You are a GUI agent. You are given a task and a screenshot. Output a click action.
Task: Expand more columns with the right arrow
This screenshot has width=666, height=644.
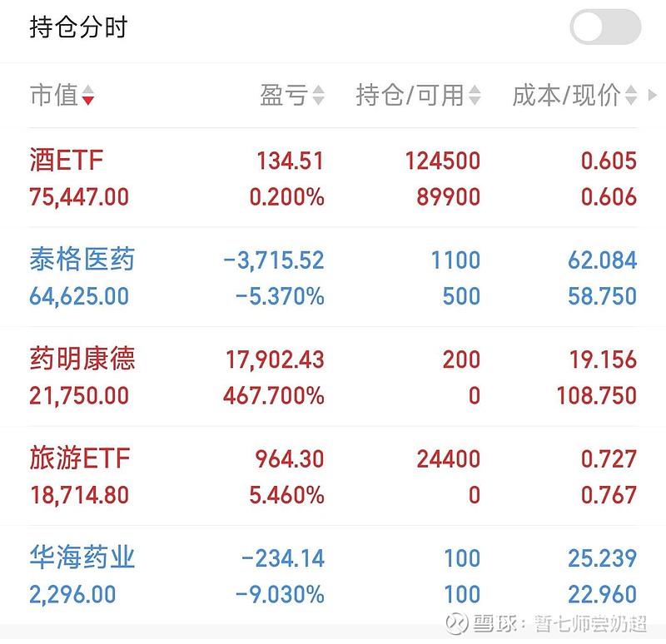tap(653, 95)
